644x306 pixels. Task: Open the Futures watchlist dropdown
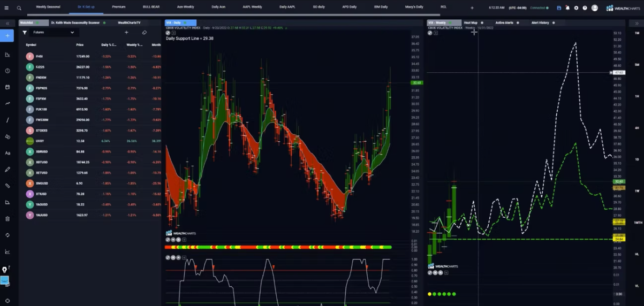pyautogui.click(x=54, y=33)
